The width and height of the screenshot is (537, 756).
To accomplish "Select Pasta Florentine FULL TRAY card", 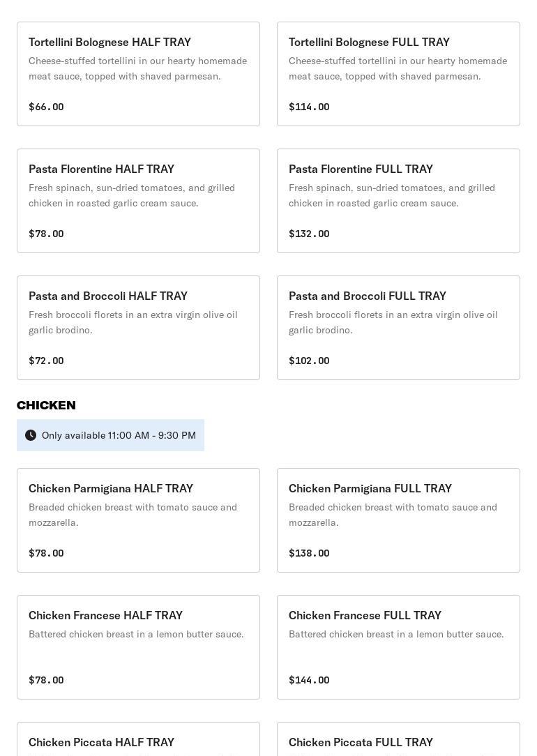I will pos(398,200).
